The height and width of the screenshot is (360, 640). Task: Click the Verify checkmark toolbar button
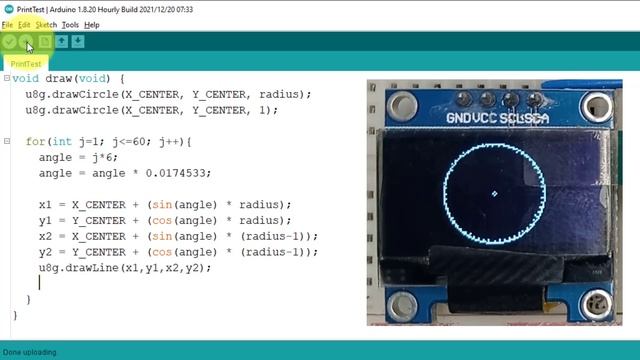[9, 42]
